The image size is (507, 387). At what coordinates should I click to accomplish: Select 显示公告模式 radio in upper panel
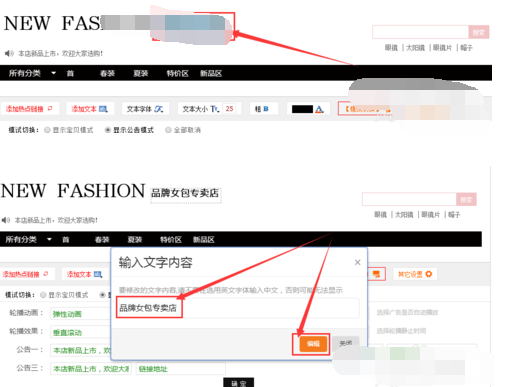[x=108, y=130]
